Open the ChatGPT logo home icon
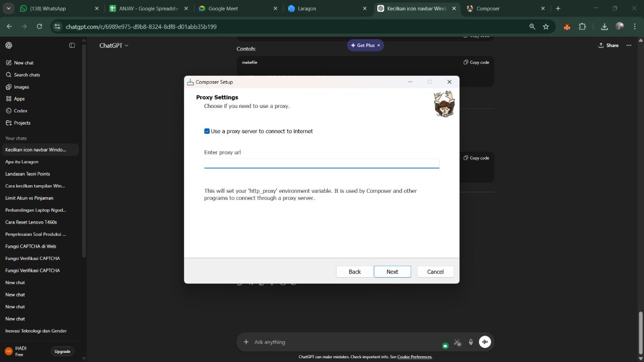 (x=9, y=46)
